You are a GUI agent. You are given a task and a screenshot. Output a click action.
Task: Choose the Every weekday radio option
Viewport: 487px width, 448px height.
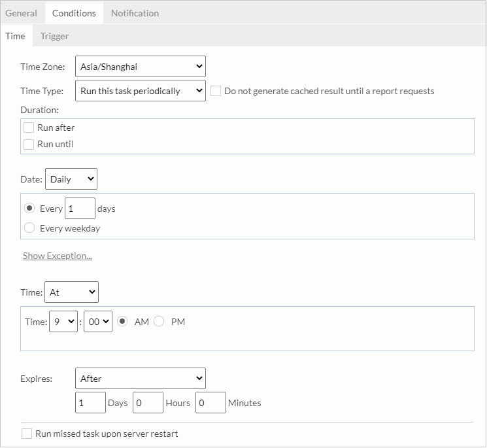[x=29, y=228]
